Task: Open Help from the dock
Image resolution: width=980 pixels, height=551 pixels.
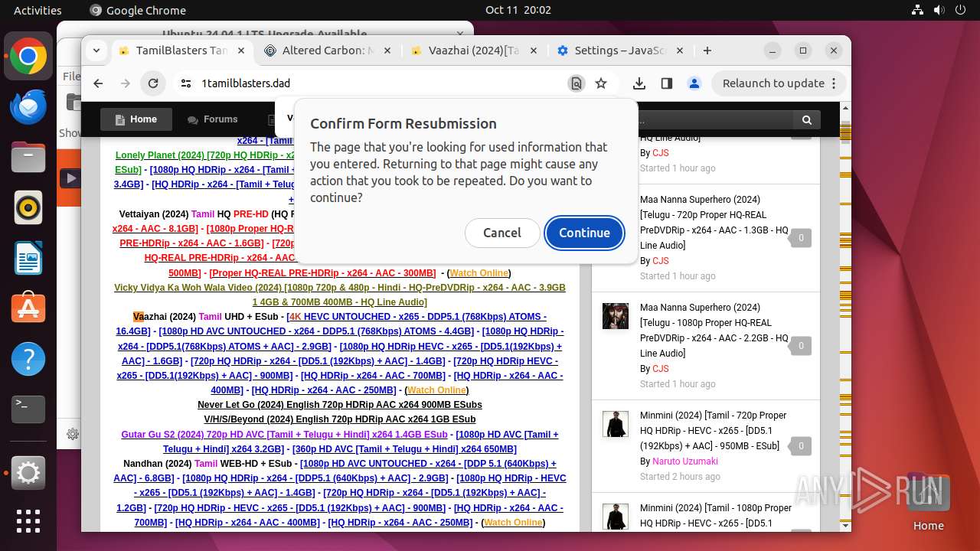Action: (x=28, y=359)
